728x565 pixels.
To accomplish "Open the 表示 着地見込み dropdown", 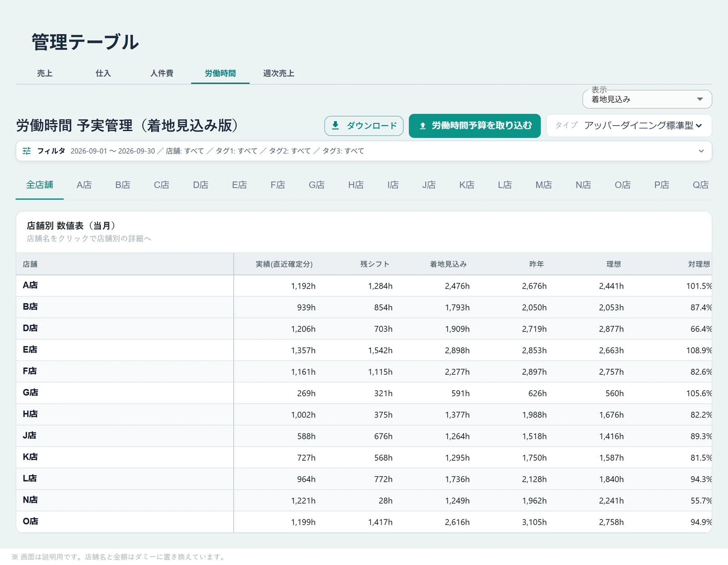I will [x=647, y=99].
